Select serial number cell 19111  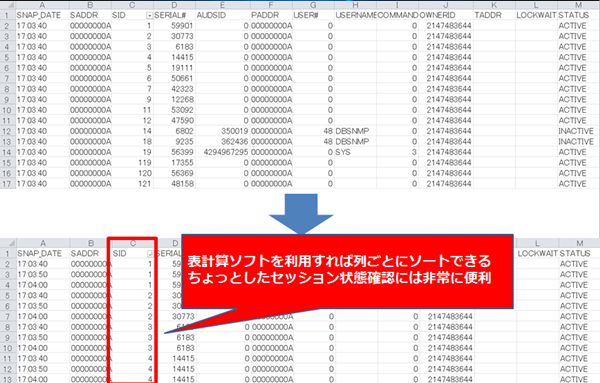click(x=174, y=68)
